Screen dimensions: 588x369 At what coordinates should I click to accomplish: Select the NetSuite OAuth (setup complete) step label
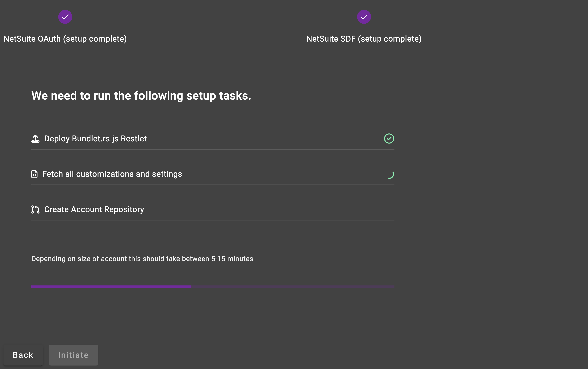pos(65,39)
